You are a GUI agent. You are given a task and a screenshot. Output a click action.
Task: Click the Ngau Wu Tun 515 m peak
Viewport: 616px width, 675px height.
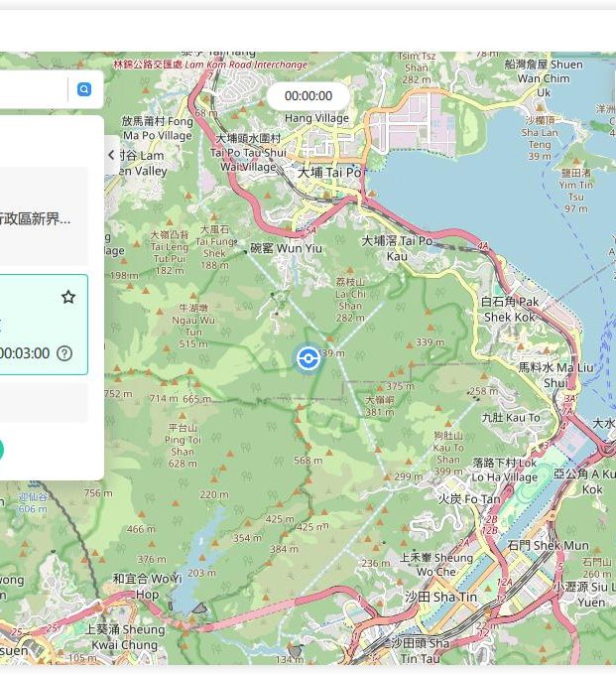pyautogui.click(x=193, y=326)
